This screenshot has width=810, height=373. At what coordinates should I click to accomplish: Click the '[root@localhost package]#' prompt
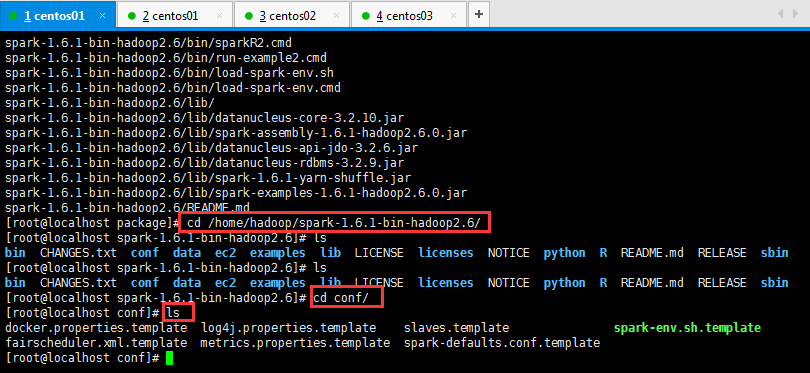[x=92, y=223]
